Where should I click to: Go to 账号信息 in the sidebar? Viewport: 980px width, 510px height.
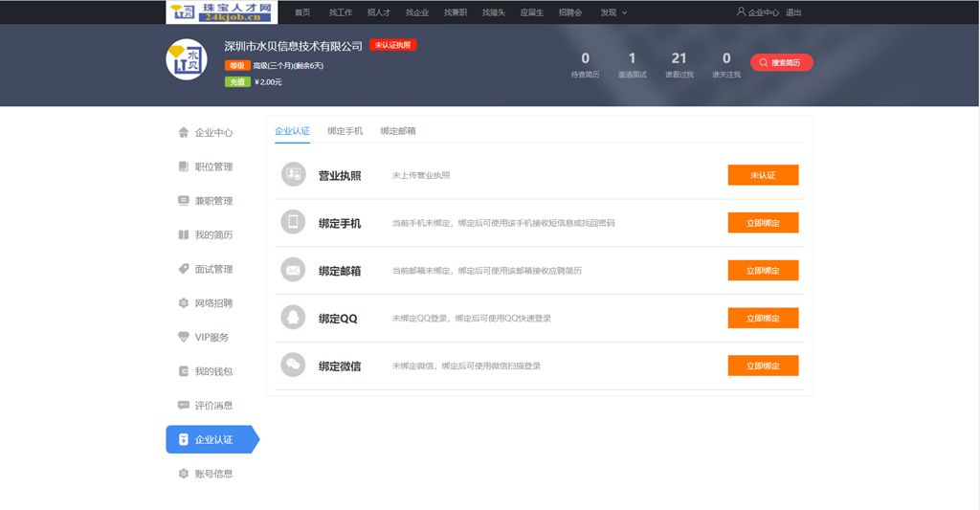[x=212, y=473]
